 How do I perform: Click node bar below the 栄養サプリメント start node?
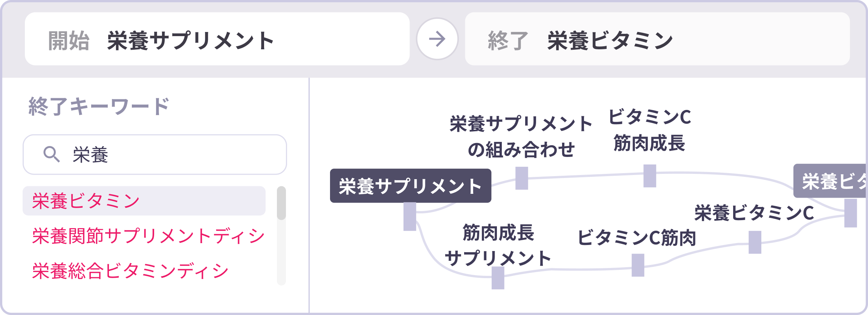tap(410, 216)
